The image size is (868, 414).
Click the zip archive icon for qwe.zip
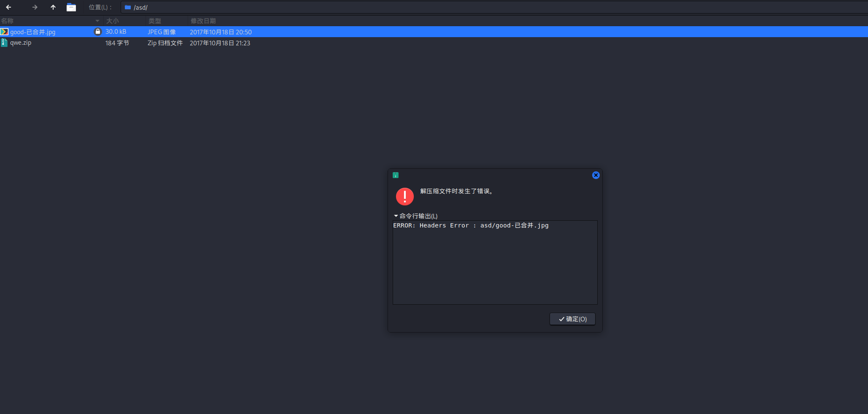click(4, 43)
